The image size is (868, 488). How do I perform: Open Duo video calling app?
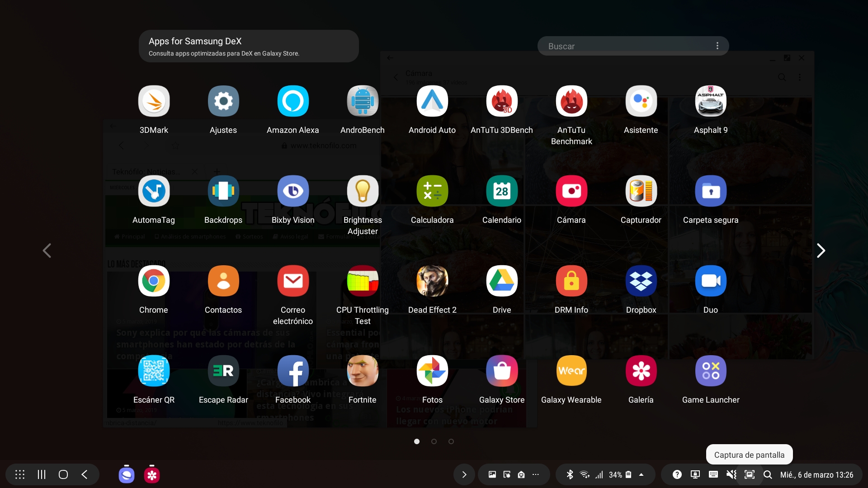[711, 281]
